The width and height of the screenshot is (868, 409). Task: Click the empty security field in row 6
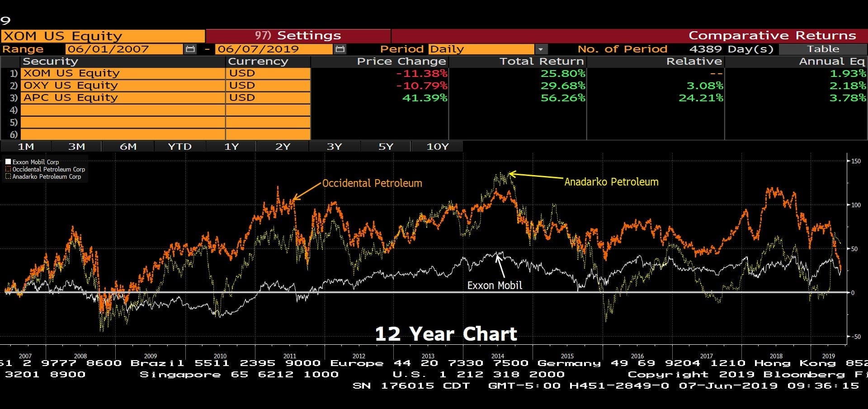tap(123, 134)
